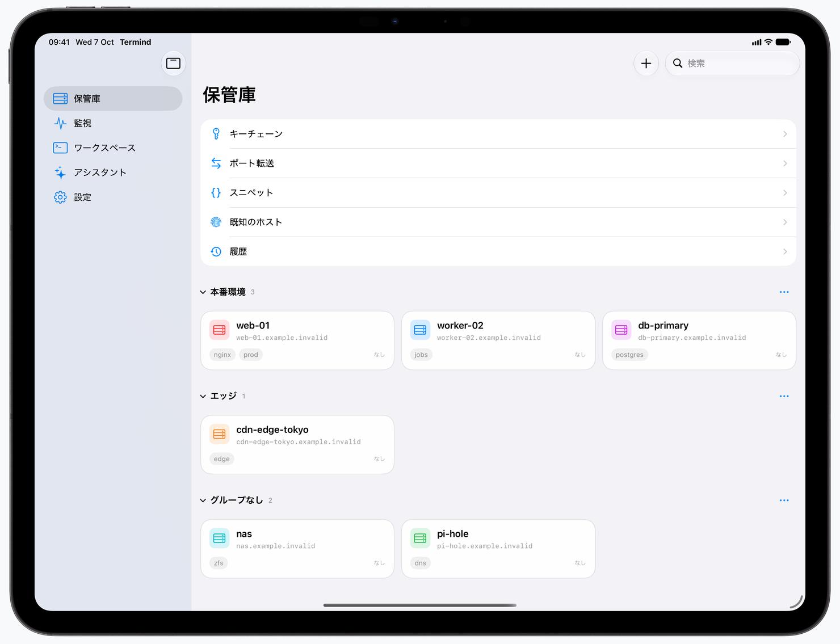Click the key icon beside キーチェーン

pyautogui.click(x=216, y=134)
